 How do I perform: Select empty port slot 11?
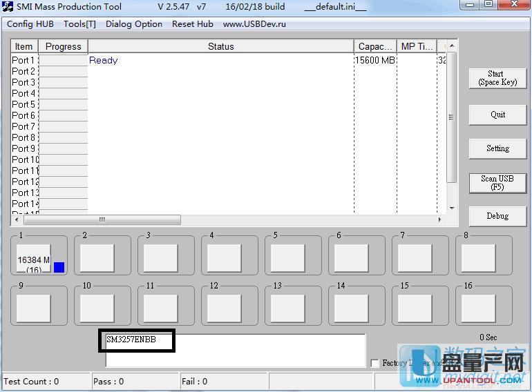tap(161, 308)
